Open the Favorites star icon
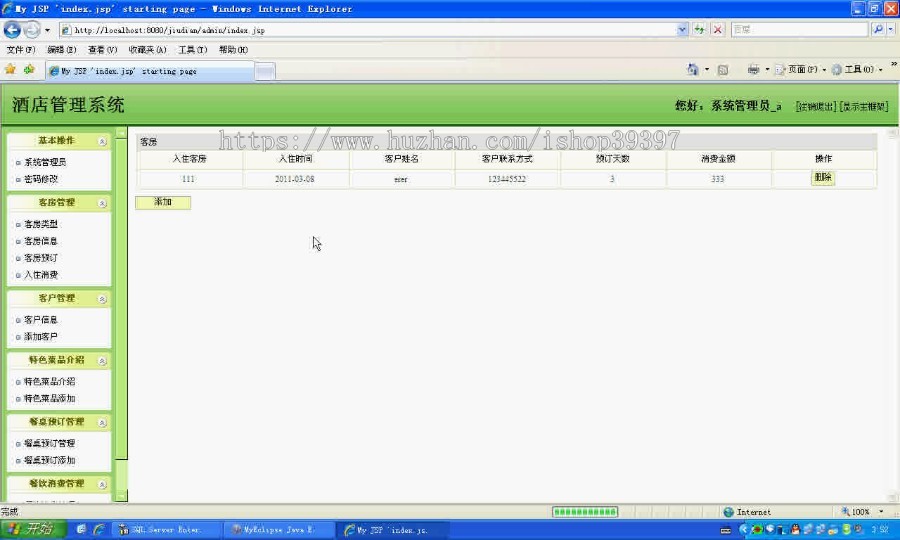The width and height of the screenshot is (900, 540). pyautogui.click(x=10, y=69)
